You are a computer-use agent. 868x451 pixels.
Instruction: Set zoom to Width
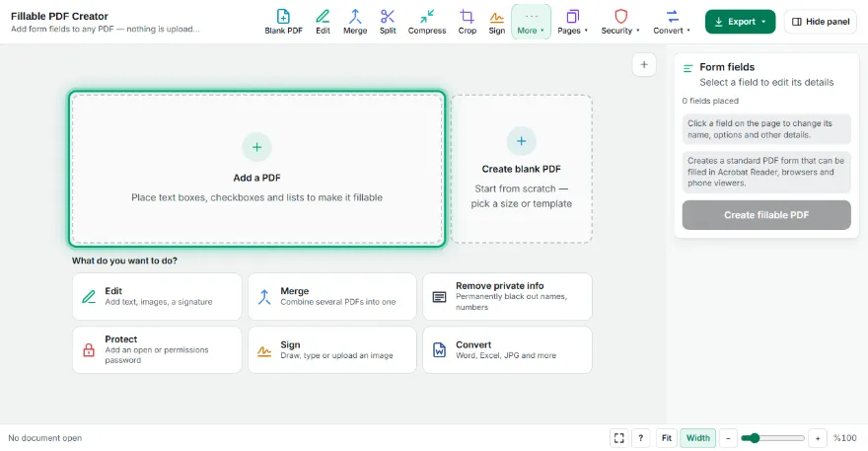pyautogui.click(x=698, y=438)
